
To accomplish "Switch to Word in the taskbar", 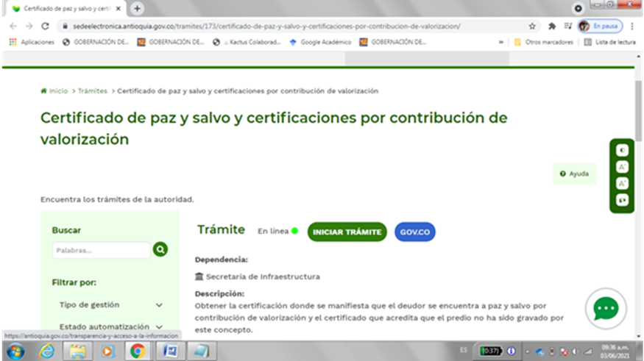I will click(x=170, y=351).
